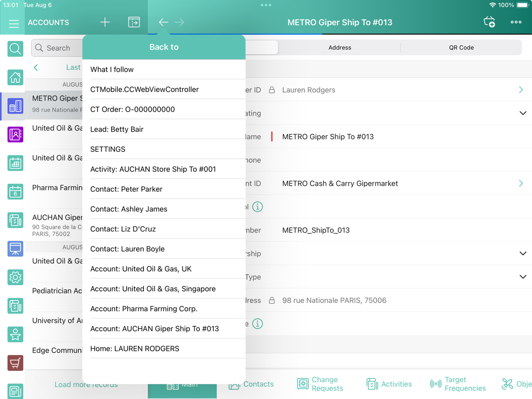The height and width of the screenshot is (399, 532).
Task: Open the sidebar search magnifier icon
Action: [x=15, y=49]
